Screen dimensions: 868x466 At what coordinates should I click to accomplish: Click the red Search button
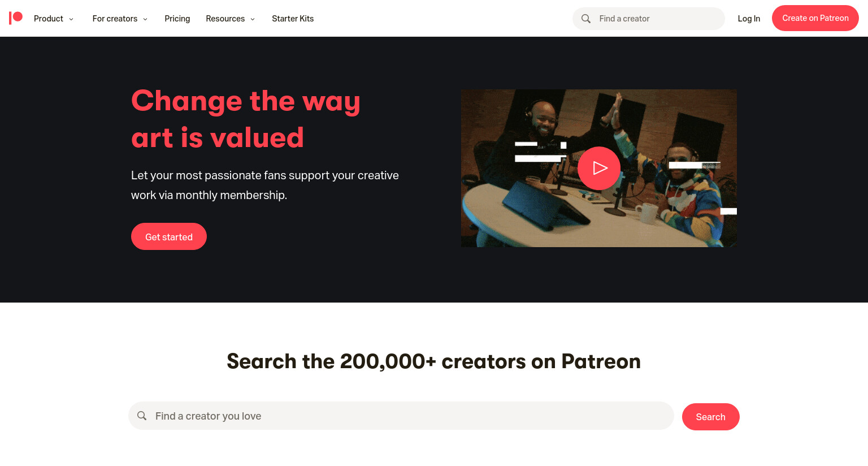coord(711,417)
